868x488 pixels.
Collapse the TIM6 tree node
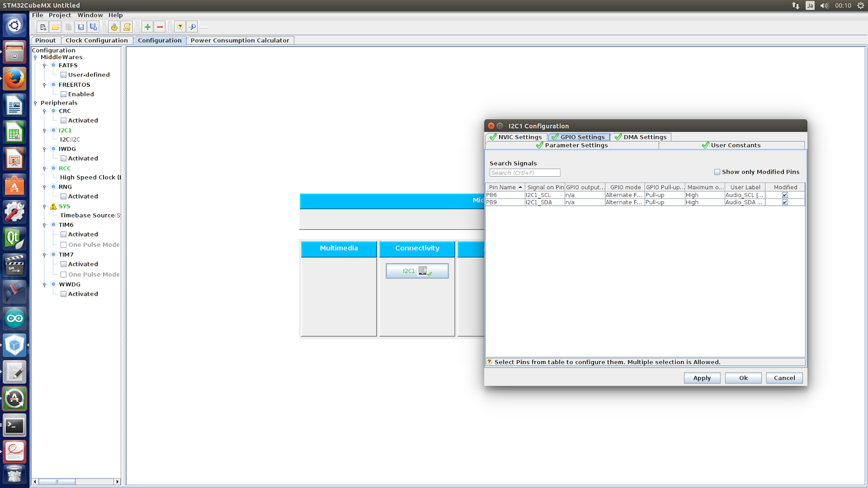tap(44, 225)
